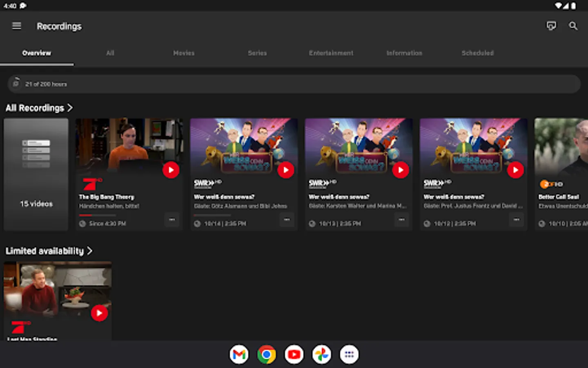Launch YouTube from the dock

(294, 355)
